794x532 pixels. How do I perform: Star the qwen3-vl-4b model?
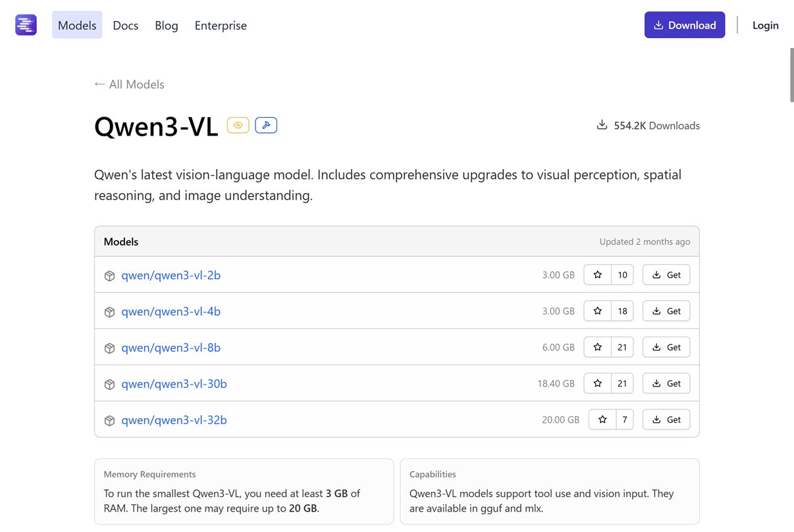tap(598, 311)
